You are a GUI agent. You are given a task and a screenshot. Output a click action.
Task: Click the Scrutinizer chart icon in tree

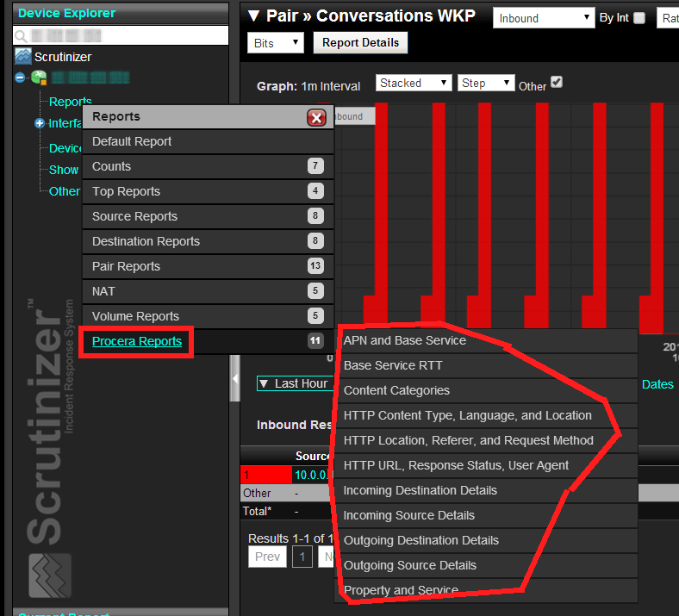coord(23,56)
